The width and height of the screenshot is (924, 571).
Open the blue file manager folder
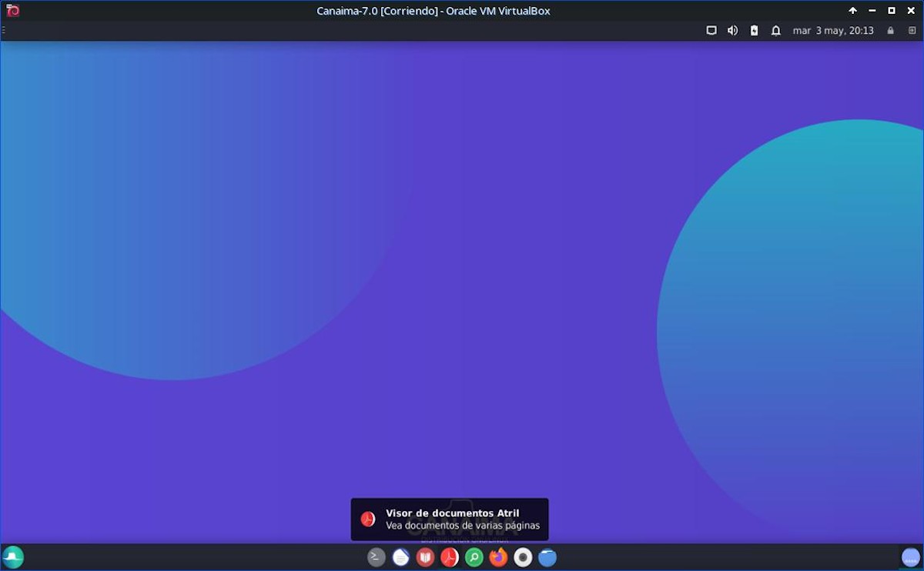(x=547, y=557)
